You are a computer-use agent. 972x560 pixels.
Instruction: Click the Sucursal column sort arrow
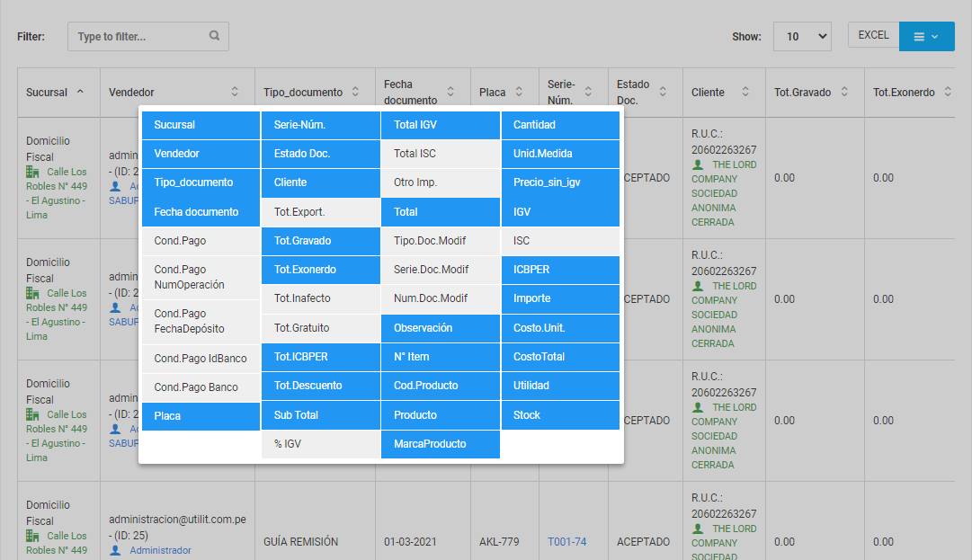81,92
